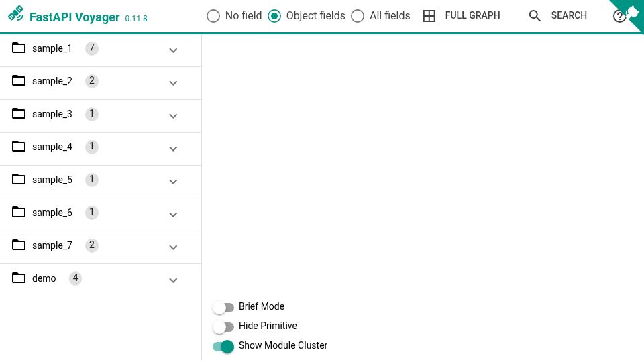
Task: Click the FastAPI Voyager title text
Action: tap(74, 17)
